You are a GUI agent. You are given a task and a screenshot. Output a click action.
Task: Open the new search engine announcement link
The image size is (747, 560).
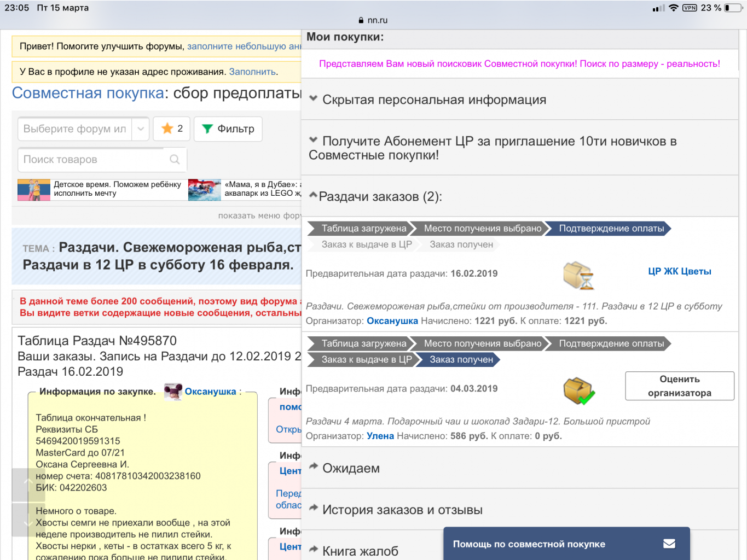pos(519,63)
